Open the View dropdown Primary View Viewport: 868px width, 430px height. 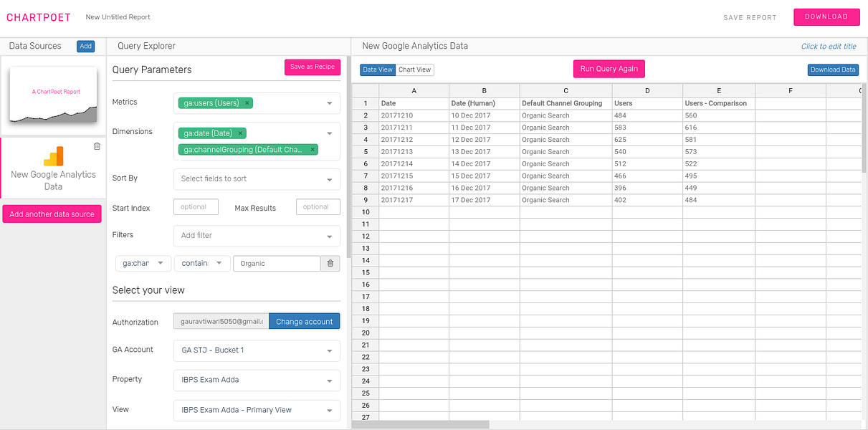pyautogui.click(x=257, y=411)
